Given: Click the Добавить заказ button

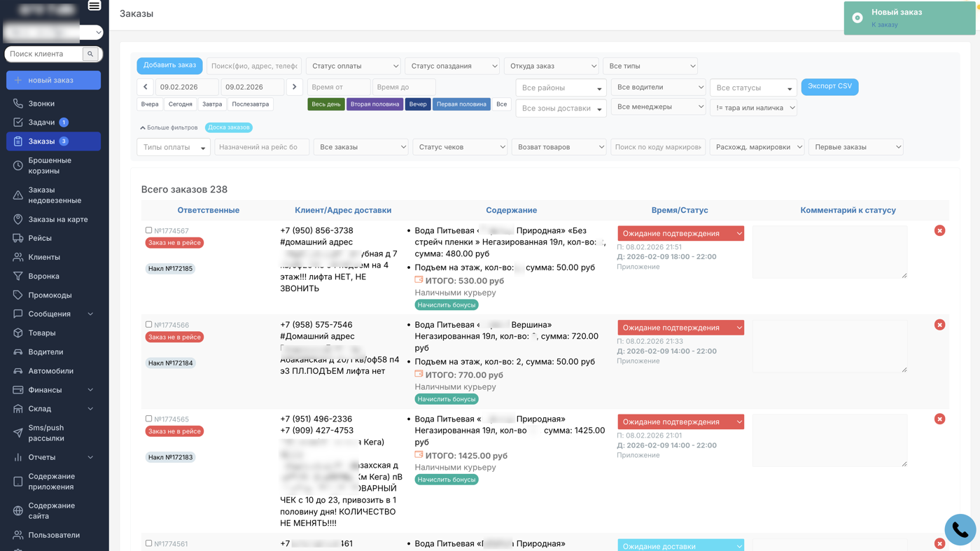Looking at the screenshot, I should click(169, 65).
